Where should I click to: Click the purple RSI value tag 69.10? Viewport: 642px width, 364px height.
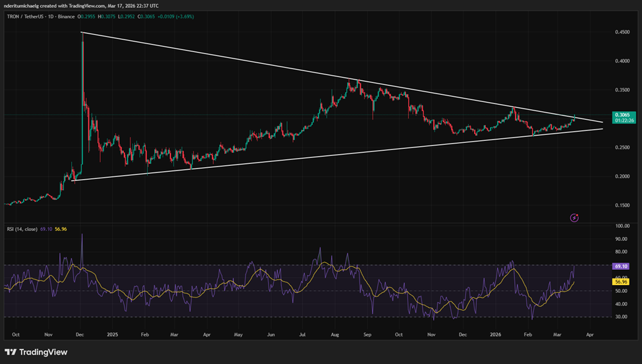(x=622, y=267)
